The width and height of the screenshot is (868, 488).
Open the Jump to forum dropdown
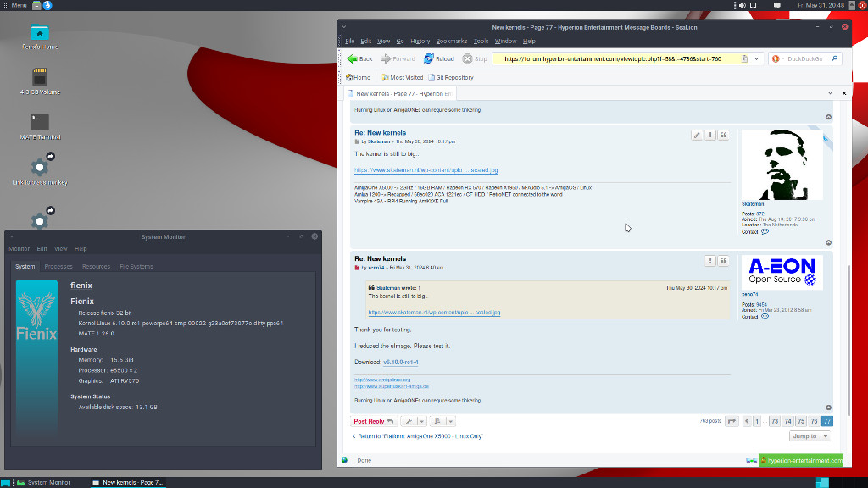click(810, 436)
